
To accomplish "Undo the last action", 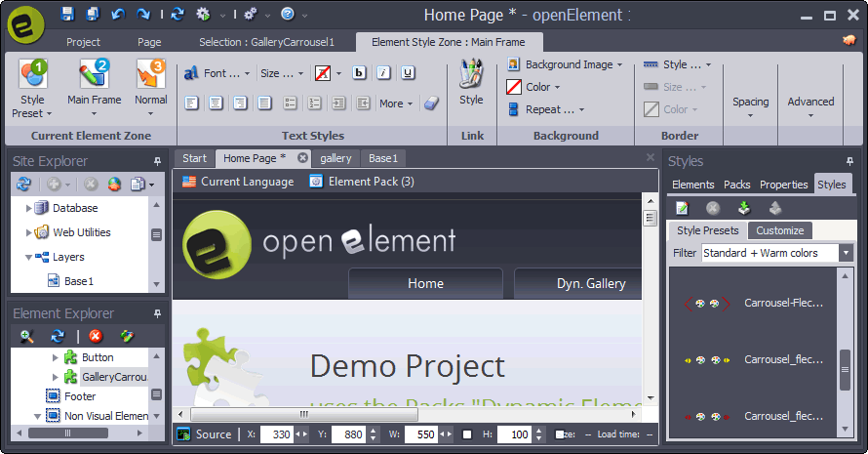I will [118, 14].
